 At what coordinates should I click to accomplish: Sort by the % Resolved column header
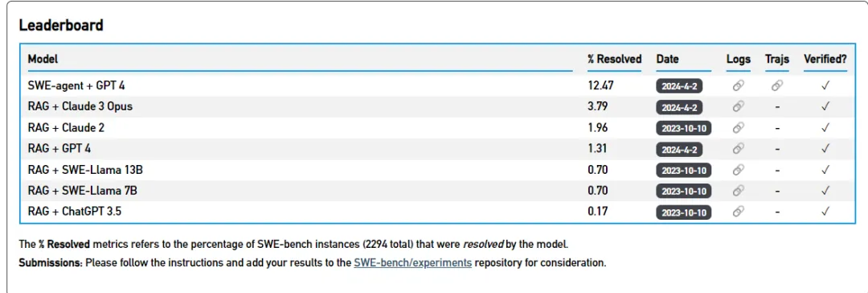(x=615, y=59)
